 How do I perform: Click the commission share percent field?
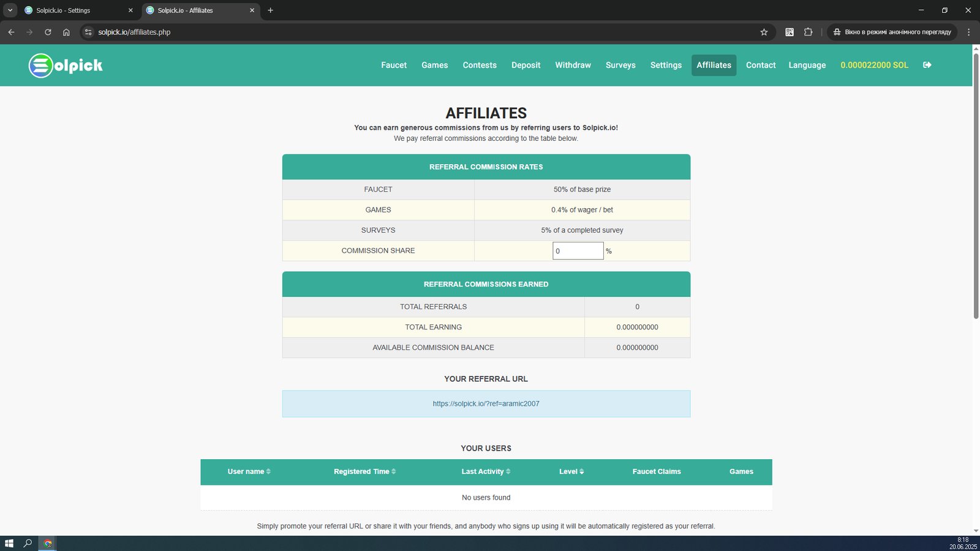(578, 251)
